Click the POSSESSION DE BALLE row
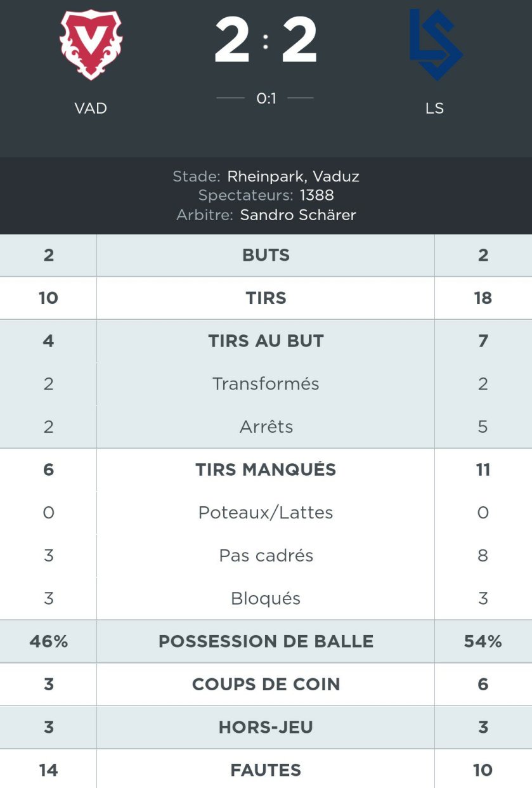The height and width of the screenshot is (788, 532). pos(266,641)
